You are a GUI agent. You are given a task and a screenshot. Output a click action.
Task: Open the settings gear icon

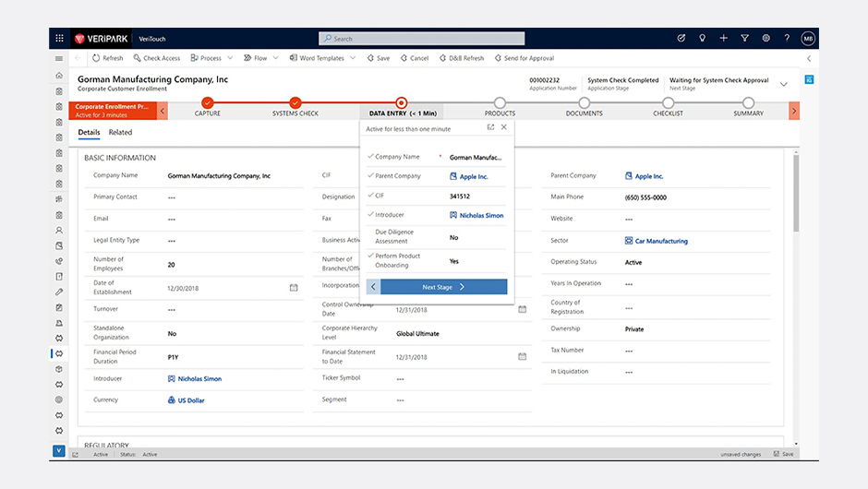click(x=766, y=38)
